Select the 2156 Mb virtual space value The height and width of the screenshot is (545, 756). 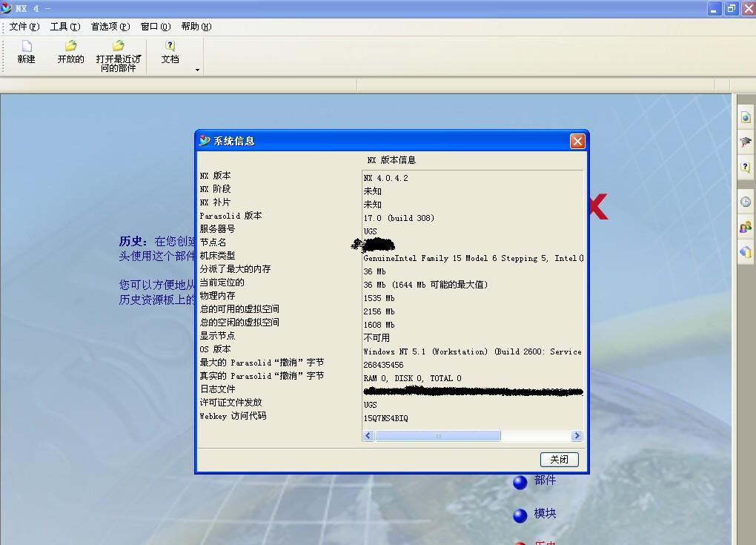[x=379, y=311]
